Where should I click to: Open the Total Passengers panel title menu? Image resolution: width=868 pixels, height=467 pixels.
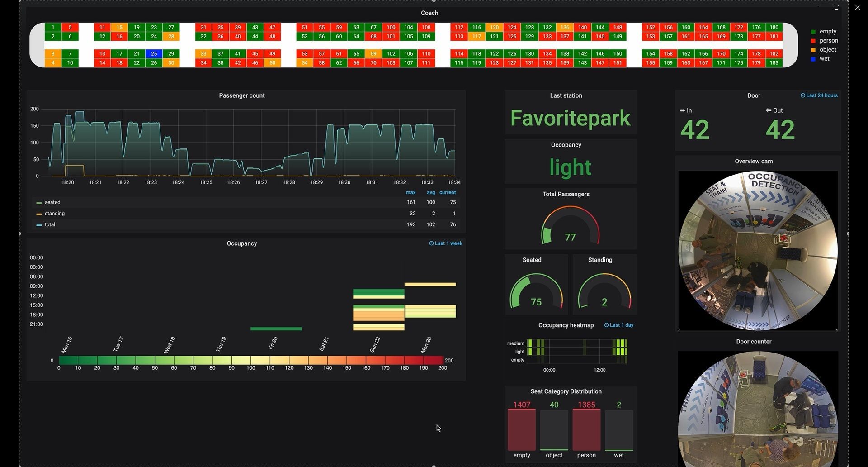coord(566,194)
